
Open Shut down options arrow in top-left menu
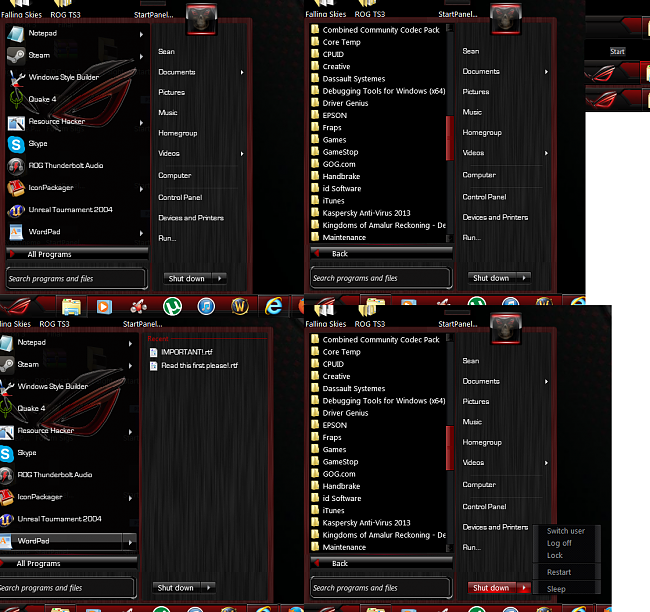coord(219,279)
